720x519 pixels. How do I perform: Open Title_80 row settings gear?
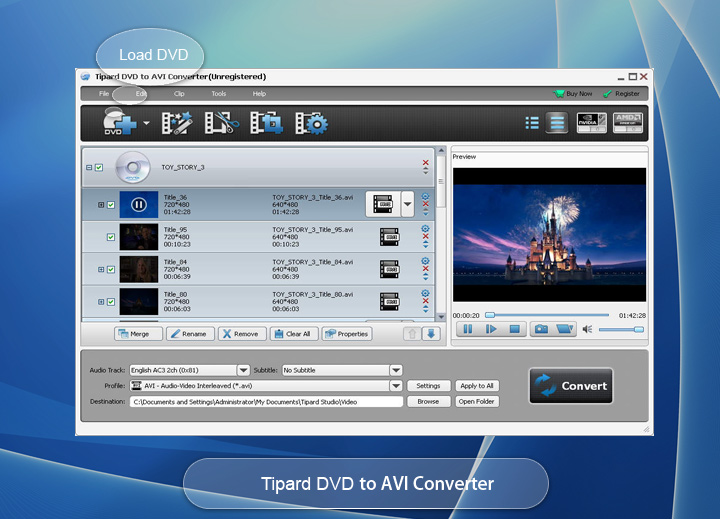pos(425,293)
